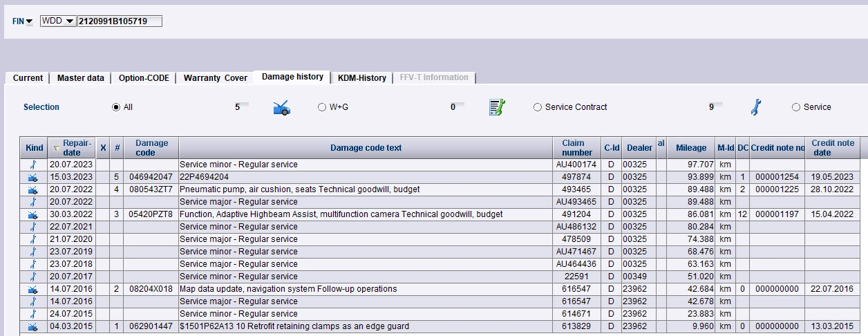Click car icon in 15.03.2023 row

pyautogui.click(x=32, y=177)
